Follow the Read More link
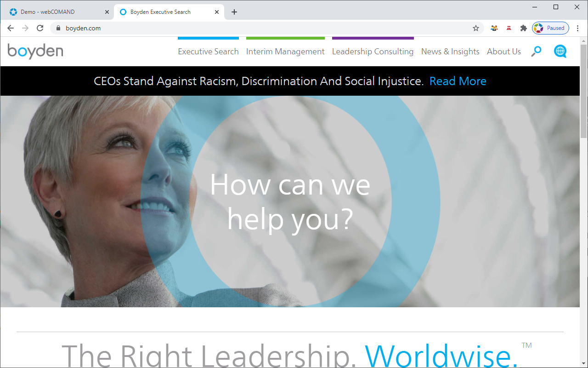 (458, 81)
